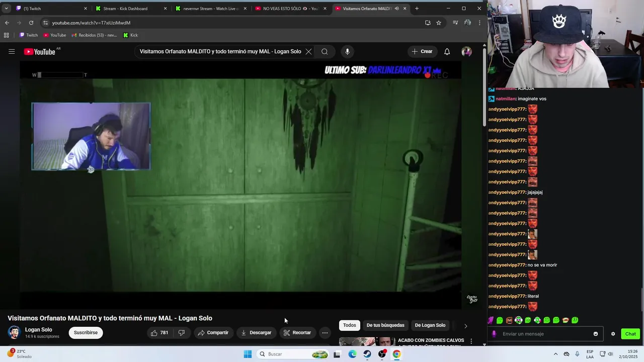Open the Logan Solo channel name link
This screenshot has width=644, height=362.
pyautogui.click(x=39, y=330)
